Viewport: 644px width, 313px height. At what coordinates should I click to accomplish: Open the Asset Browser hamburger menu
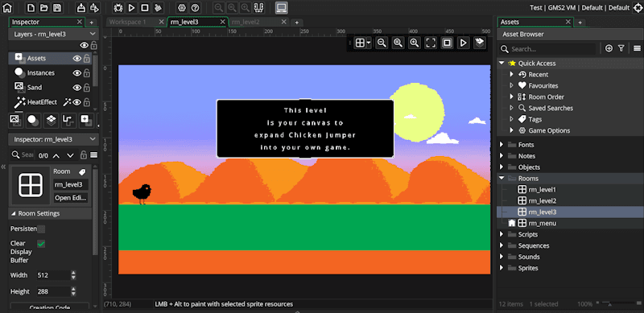coord(637,48)
